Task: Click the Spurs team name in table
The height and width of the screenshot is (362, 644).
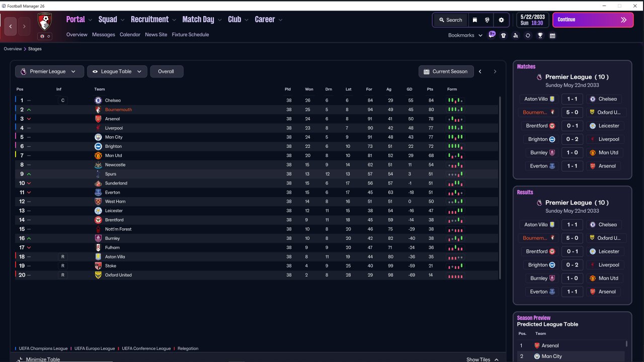Action: coord(111,174)
